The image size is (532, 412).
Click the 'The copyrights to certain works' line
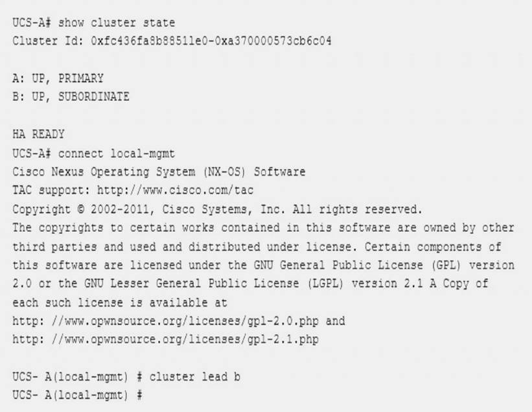(263, 227)
